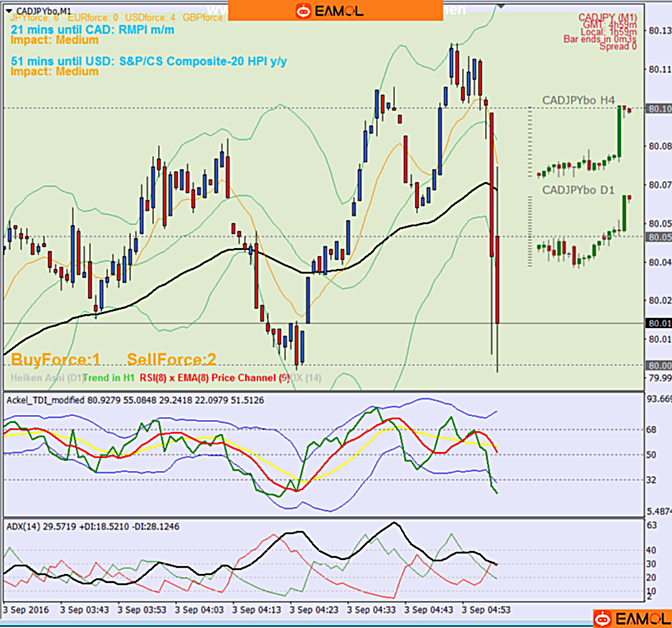Click the 80.05 price level marker
Viewport: 672px width, 628px height.
658,236
